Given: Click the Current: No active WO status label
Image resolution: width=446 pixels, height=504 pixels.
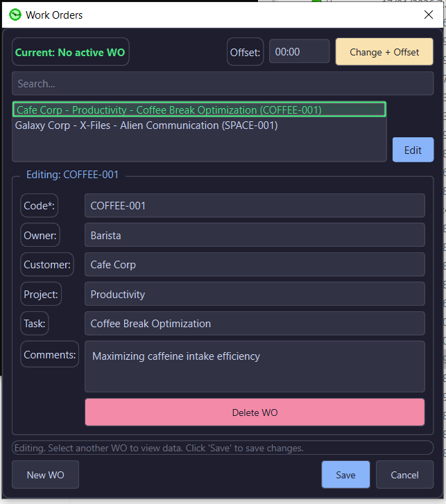Looking at the screenshot, I should [x=70, y=52].
